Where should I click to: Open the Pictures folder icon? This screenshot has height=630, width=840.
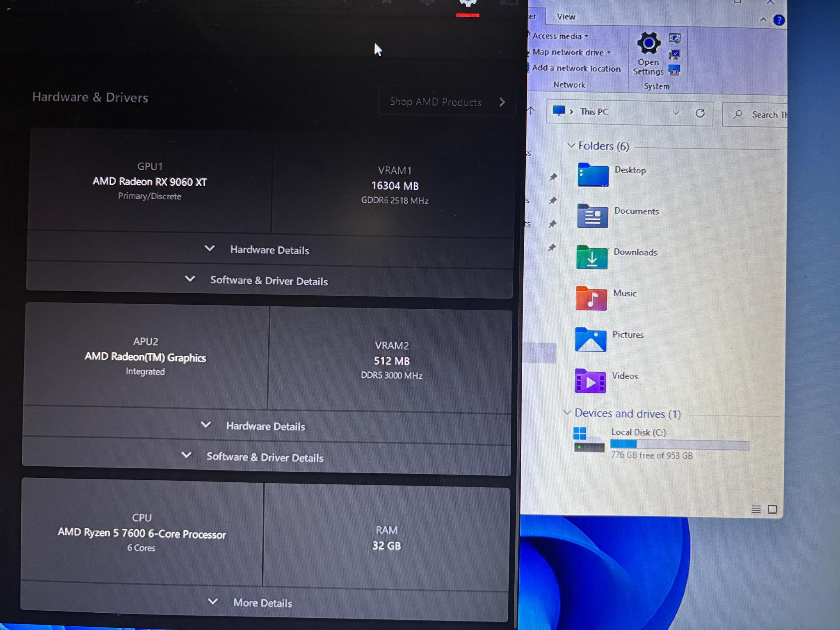(x=591, y=339)
